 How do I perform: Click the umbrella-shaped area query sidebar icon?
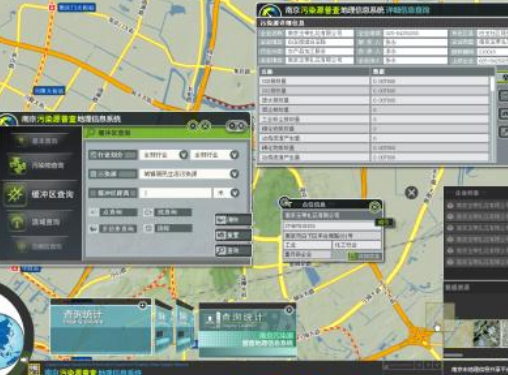click(x=17, y=222)
